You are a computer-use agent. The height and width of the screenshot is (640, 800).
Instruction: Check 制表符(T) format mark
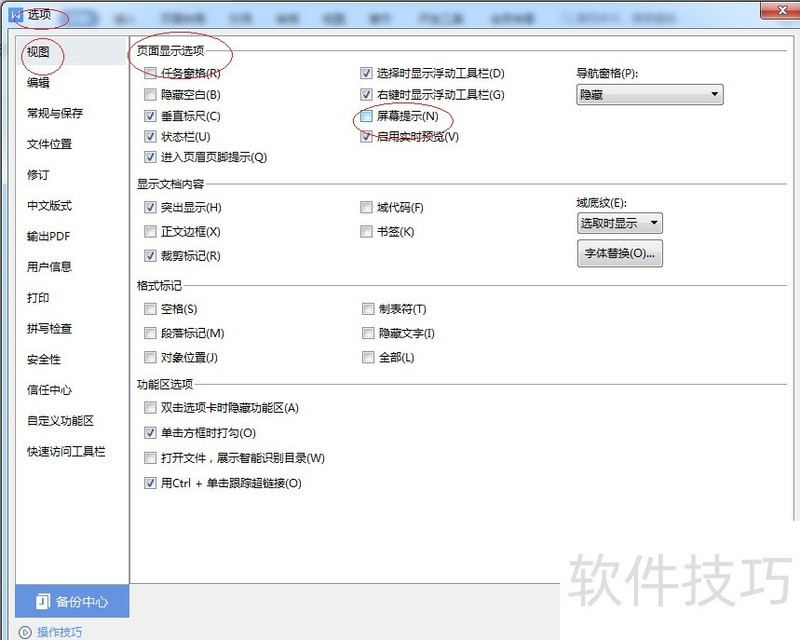[368, 309]
